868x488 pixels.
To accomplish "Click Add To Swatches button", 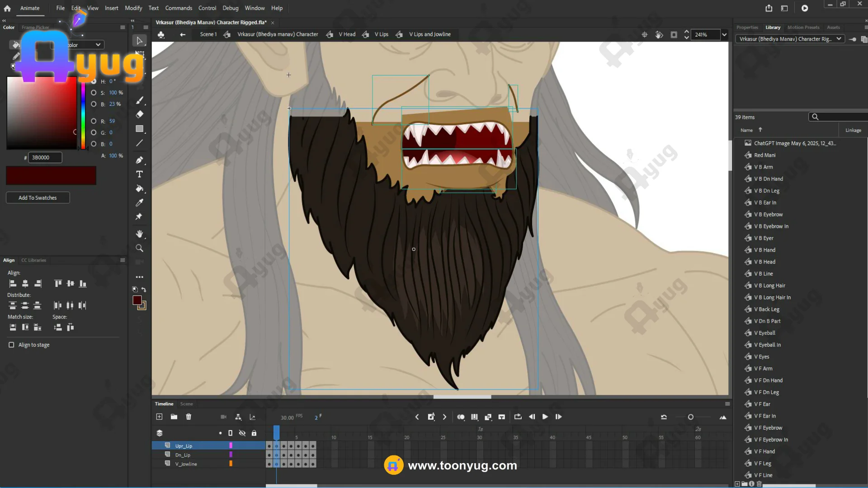I will click(x=38, y=197).
